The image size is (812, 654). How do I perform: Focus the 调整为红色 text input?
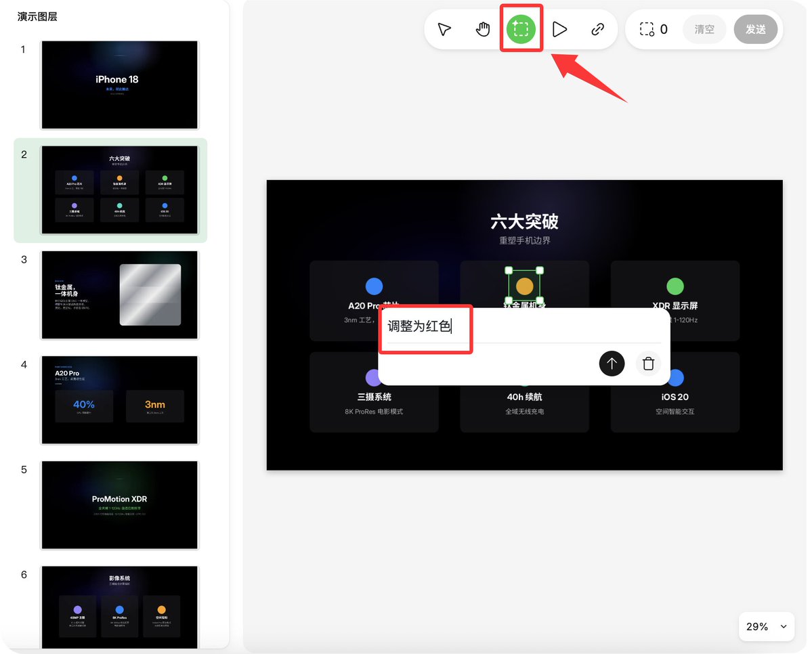click(524, 326)
